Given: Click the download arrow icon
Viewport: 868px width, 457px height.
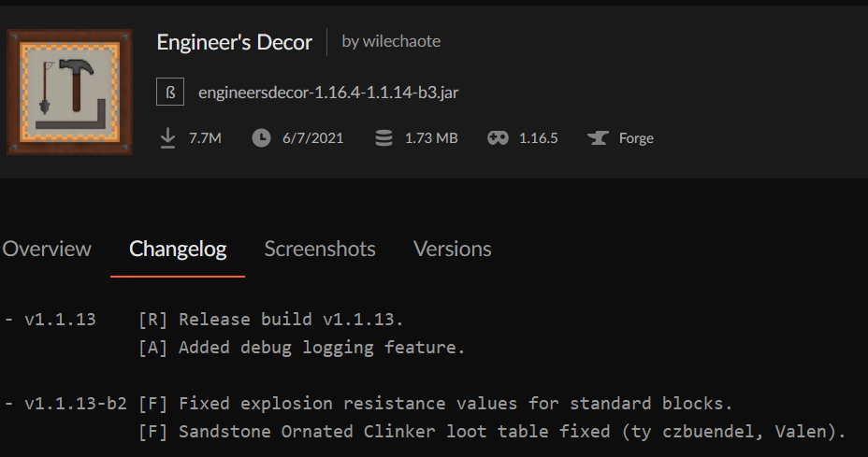Looking at the screenshot, I should coord(168,138).
